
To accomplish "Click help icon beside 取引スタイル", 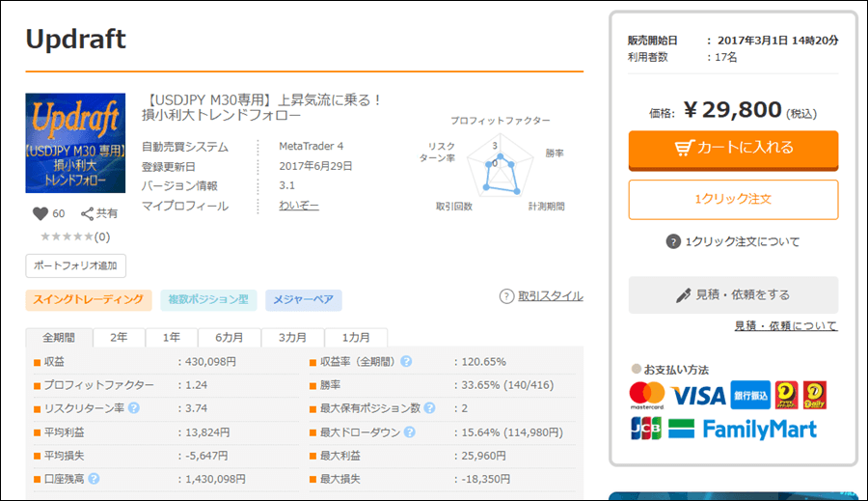I will pos(506,296).
